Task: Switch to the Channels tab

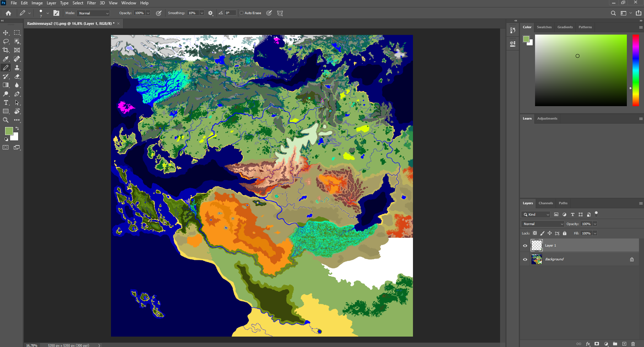Action: click(545, 203)
